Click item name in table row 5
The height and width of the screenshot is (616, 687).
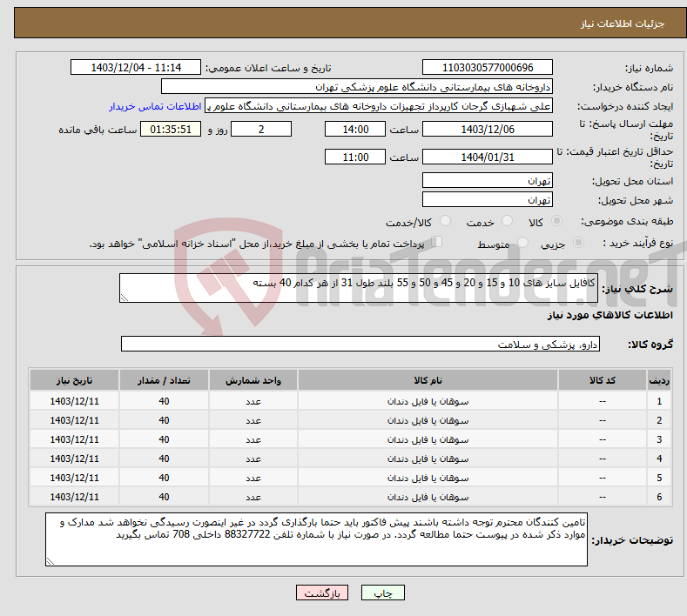point(428,478)
